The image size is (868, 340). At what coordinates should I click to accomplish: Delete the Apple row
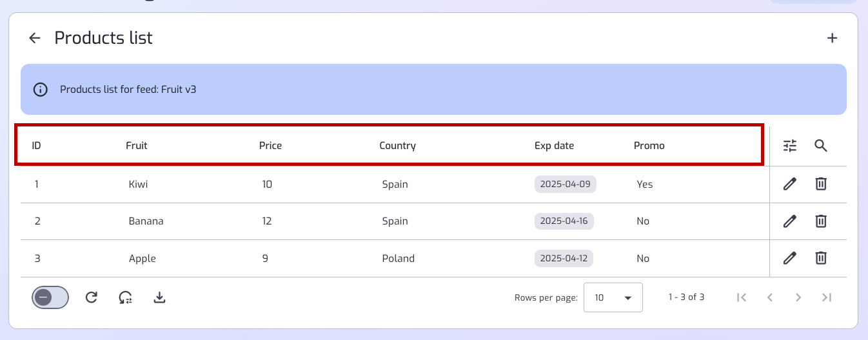click(820, 258)
